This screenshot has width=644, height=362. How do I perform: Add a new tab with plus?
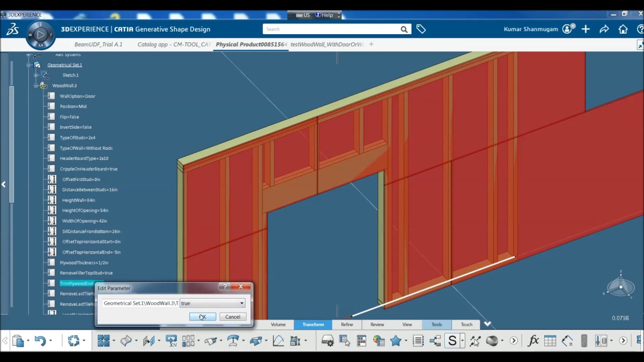[x=371, y=44]
